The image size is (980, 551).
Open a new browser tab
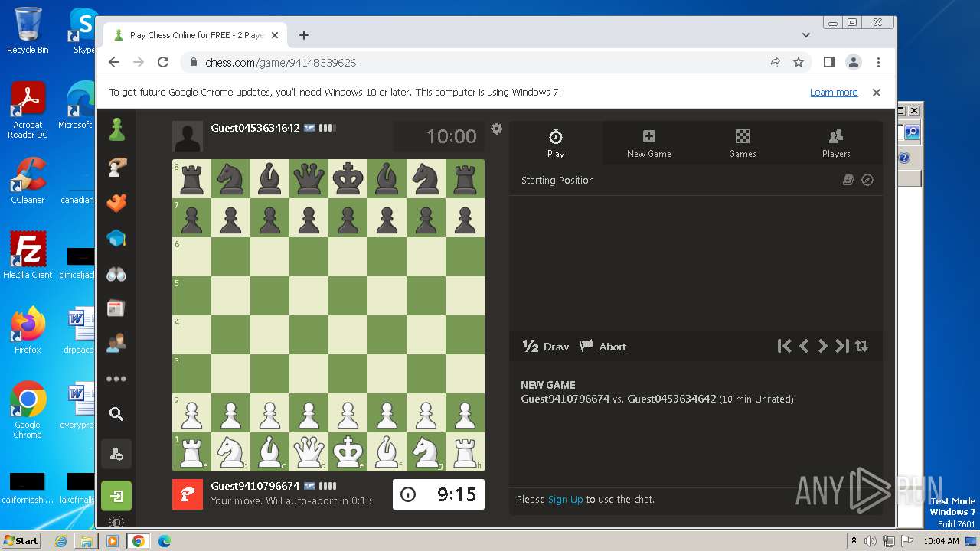304,35
